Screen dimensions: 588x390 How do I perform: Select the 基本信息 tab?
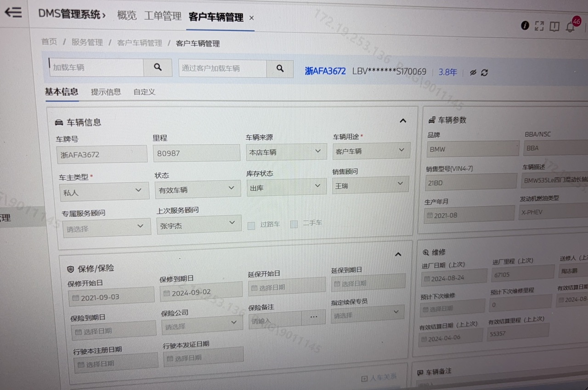pos(62,91)
